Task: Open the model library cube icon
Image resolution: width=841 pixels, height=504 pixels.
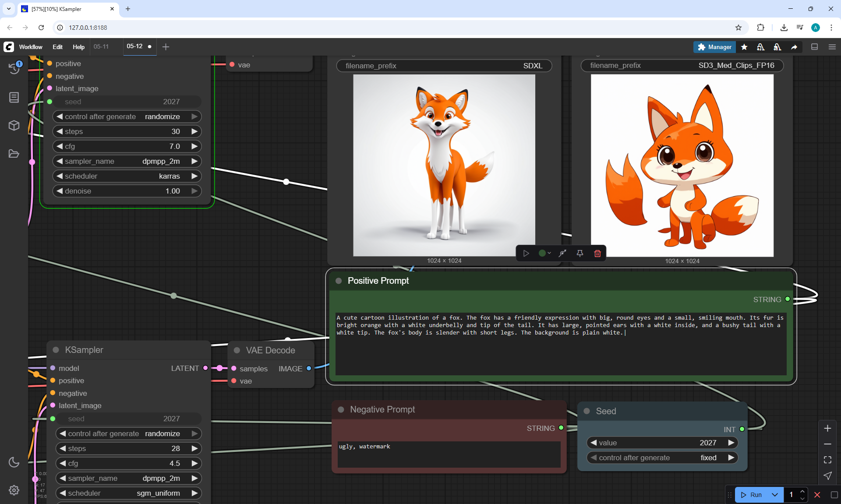Action: (x=14, y=126)
